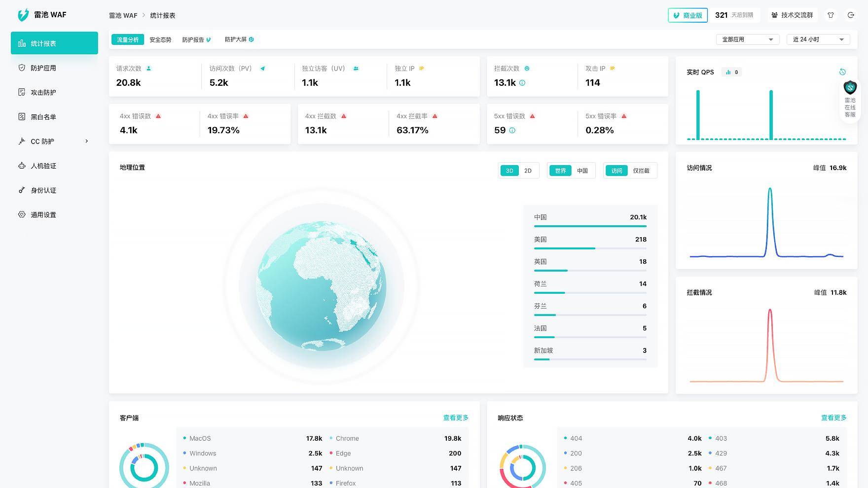This screenshot has width=868, height=488.
Task: Switch map view to 2D
Action: (528, 171)
